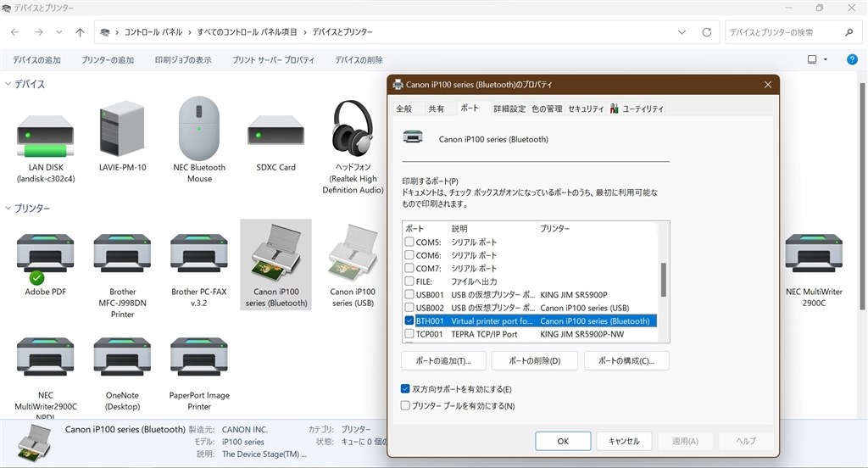Select the NEC Bluetooth Mouse device
The image size is (868, 468).
pyautogui.click(x=199, y=129)
